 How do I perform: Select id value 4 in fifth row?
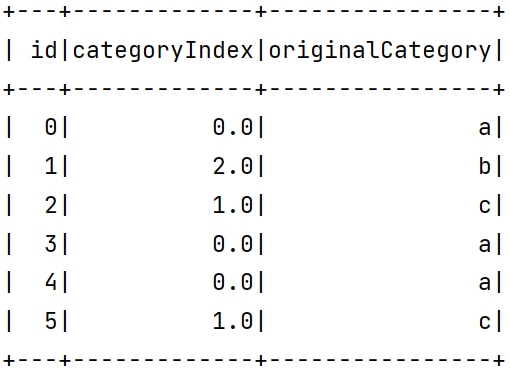(x=51, y=282)
